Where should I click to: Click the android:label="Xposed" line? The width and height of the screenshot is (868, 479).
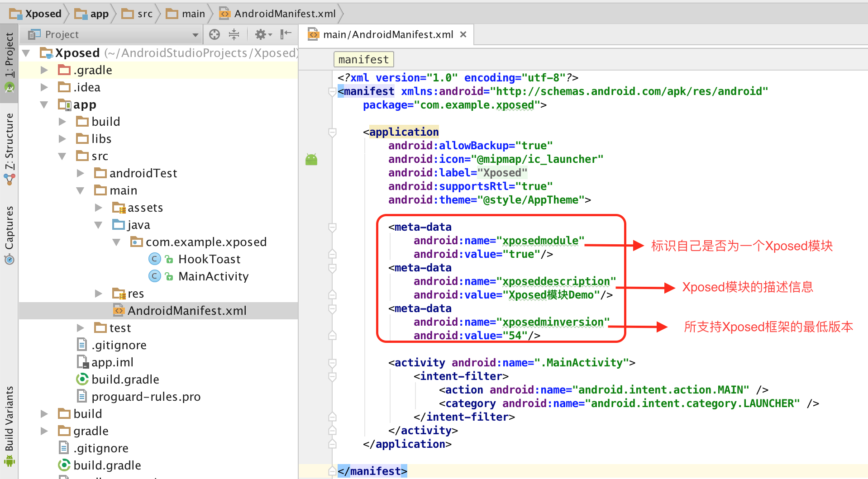[458, 173]
